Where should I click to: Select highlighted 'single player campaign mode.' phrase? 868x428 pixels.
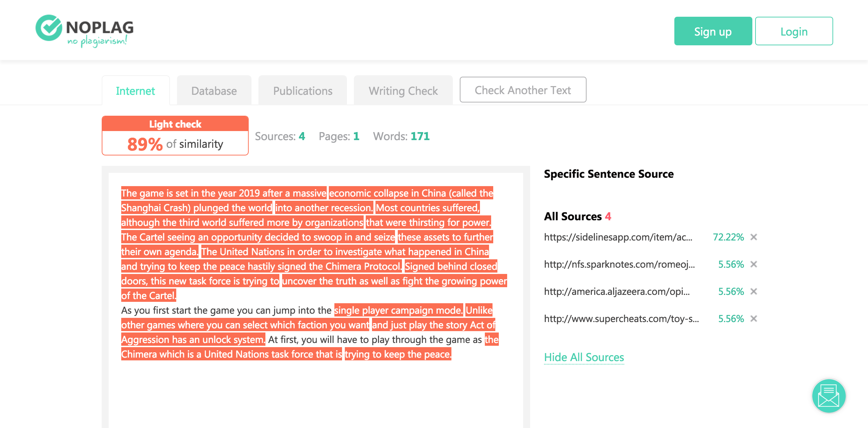click(398, 310)
